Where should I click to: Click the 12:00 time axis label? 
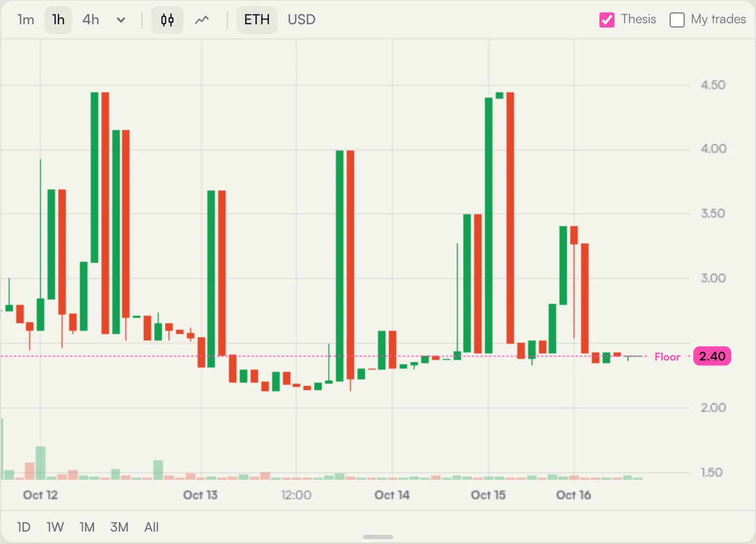click(x=296, y=495)
